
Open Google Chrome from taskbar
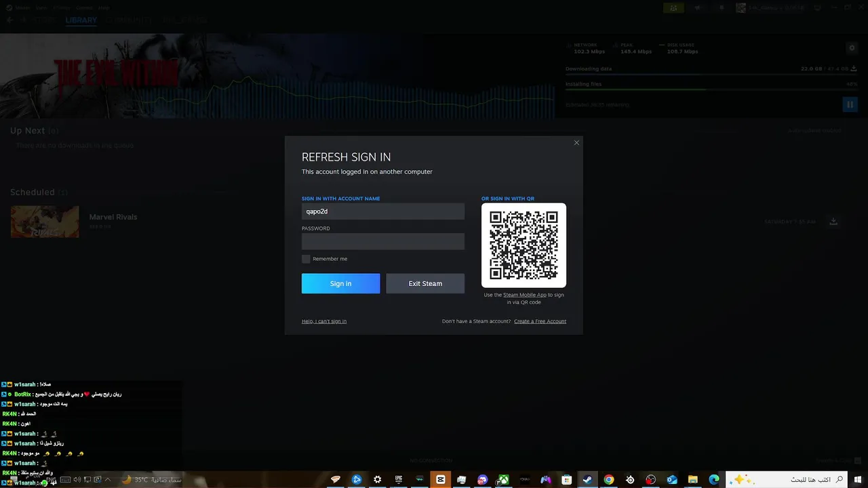pyautogui.click(x=609, y=479)
